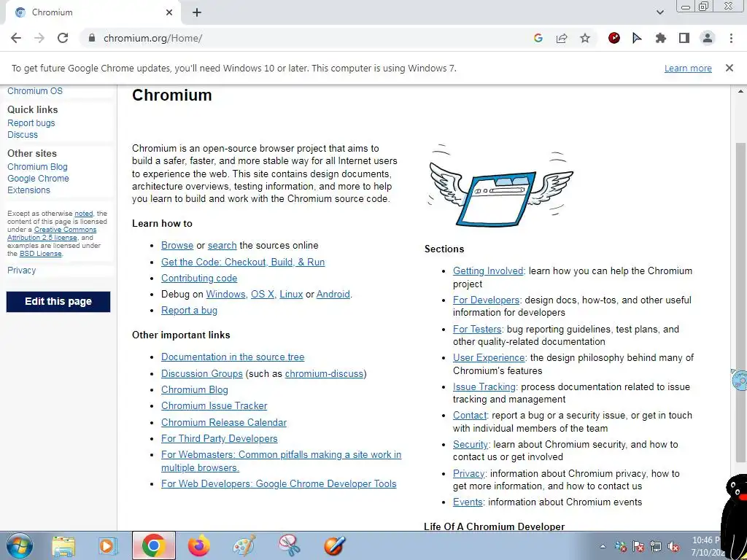The image size is (747, 560).
Task: Open the Discuss quick link
Action: tap(23, 135)
